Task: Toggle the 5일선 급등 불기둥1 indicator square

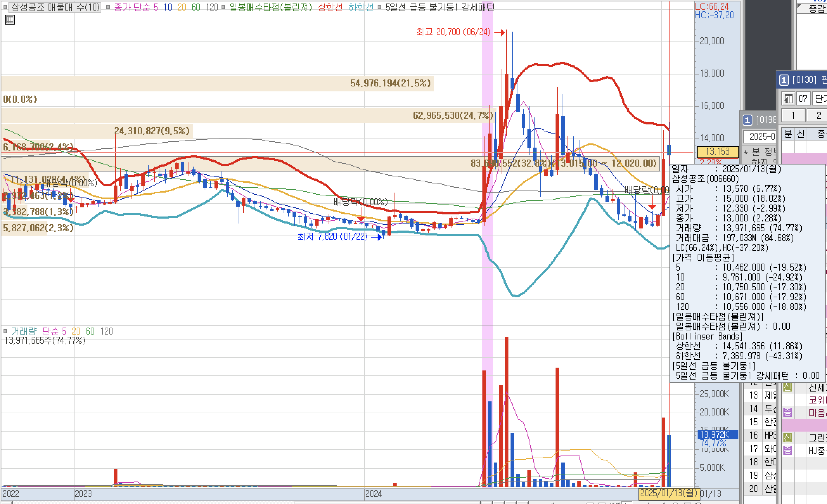Action: tap(379, 7)
